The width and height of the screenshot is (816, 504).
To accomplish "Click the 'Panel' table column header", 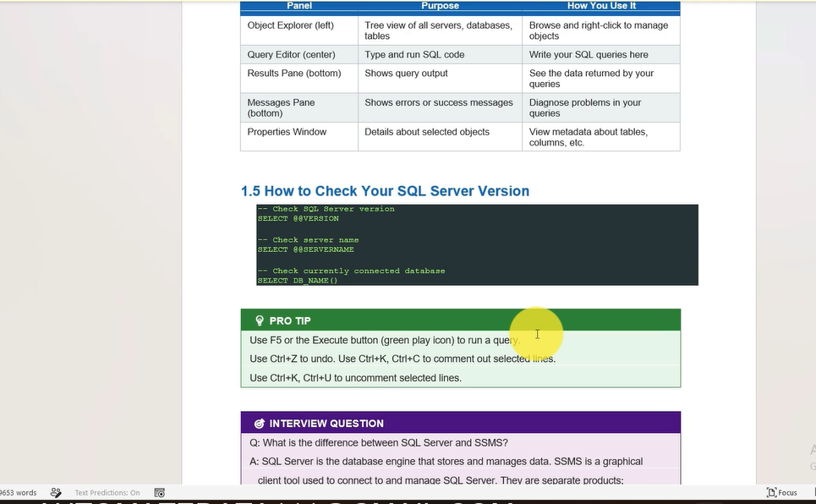I will pyautogui.click(x=299, y=6).
